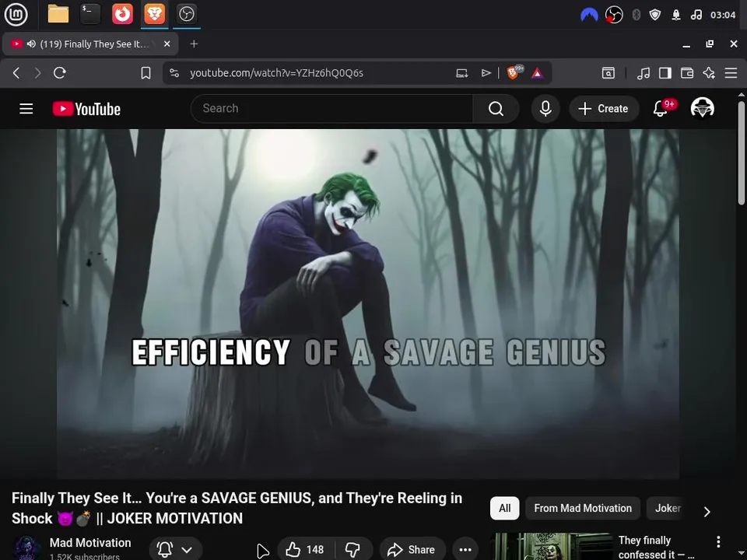The image size is (747, 560).
Task: Select the All filter chip
Action: [504, 508]
